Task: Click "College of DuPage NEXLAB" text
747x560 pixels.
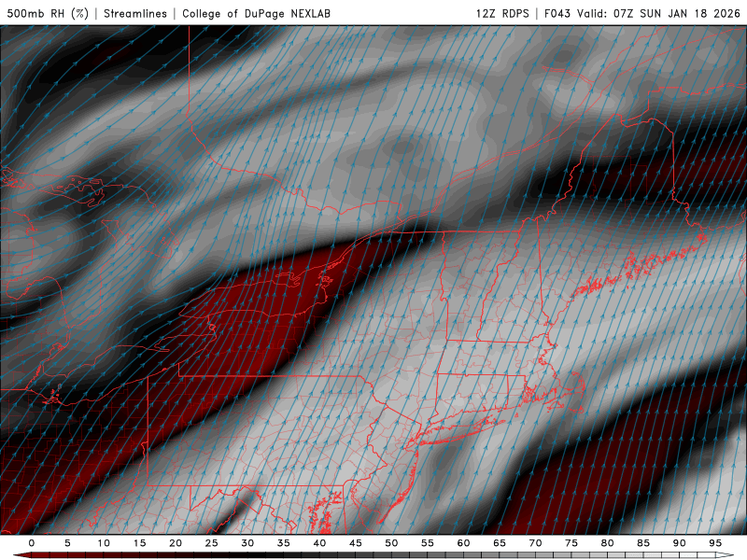Action: (256, 14)
